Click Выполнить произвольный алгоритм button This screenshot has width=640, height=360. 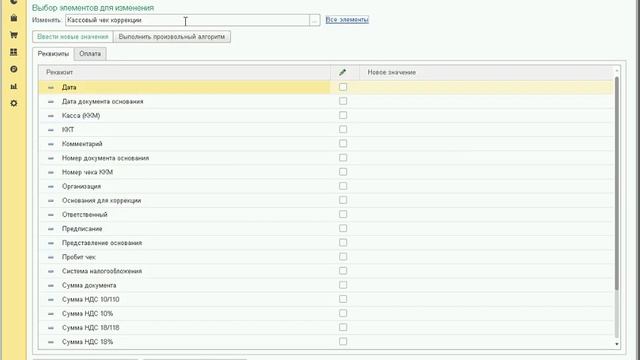pyautogui.click(x=172, y=37)
